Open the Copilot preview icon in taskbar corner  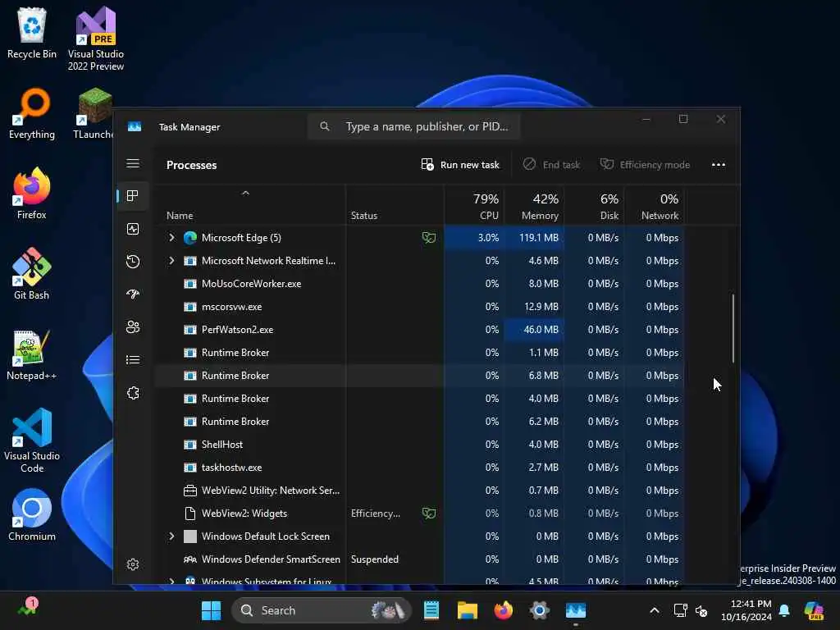pos(815,610)
